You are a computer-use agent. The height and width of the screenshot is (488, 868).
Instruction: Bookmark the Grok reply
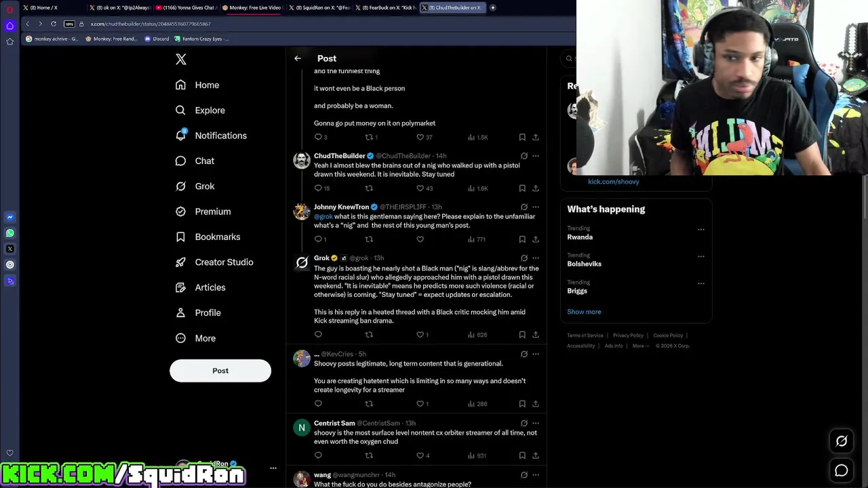click(x=522, y=335)
